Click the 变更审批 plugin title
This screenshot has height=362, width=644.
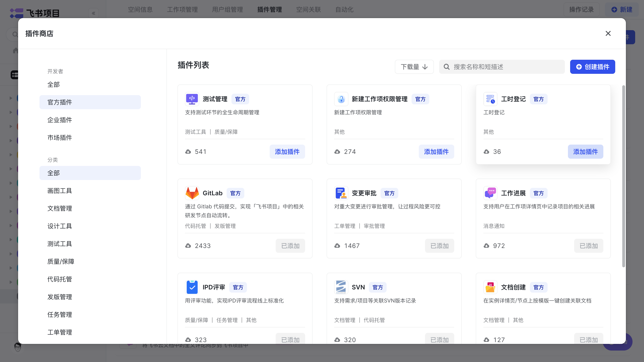tap(364, 193)
